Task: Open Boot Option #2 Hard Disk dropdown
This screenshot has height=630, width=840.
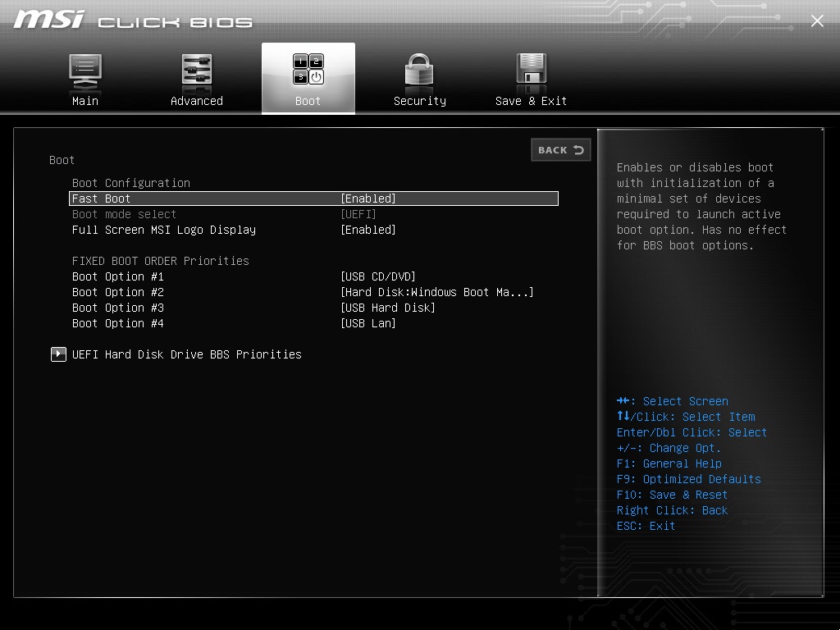Action: coord(436,292)
